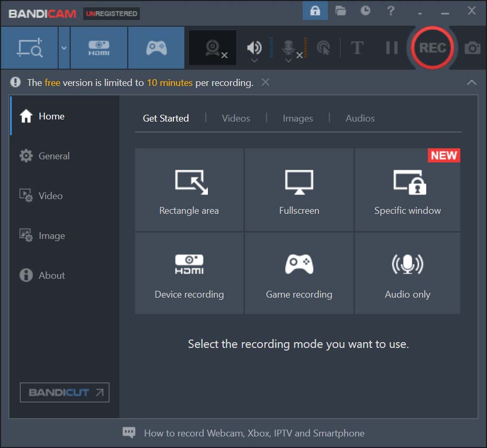This screenshot has height=448, width=487.
Task: Expand microphone settings chevron under mic icon
Action: [x=288, y=61]
